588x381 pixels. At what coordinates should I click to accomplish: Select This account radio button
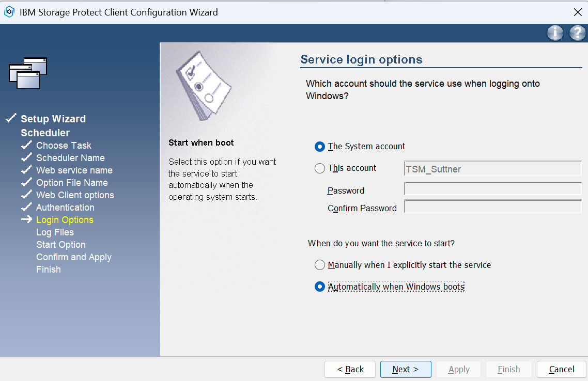[319, 168]
